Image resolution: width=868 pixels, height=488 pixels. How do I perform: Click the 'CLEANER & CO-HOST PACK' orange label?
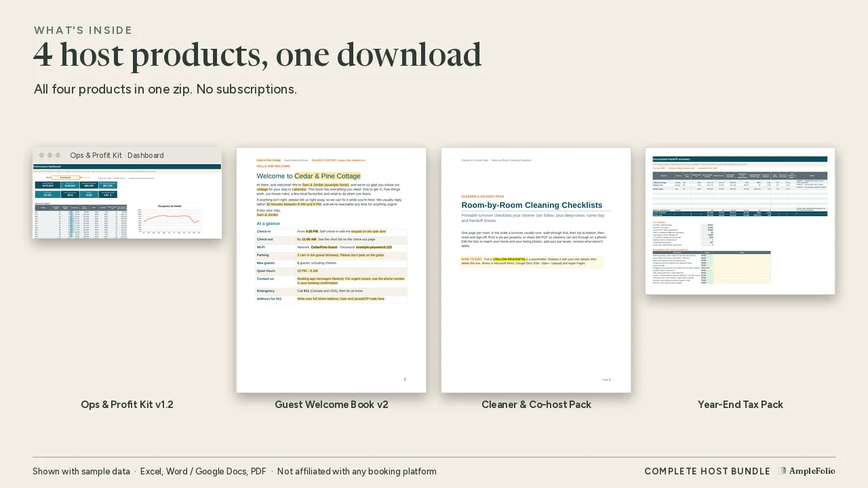483,197
